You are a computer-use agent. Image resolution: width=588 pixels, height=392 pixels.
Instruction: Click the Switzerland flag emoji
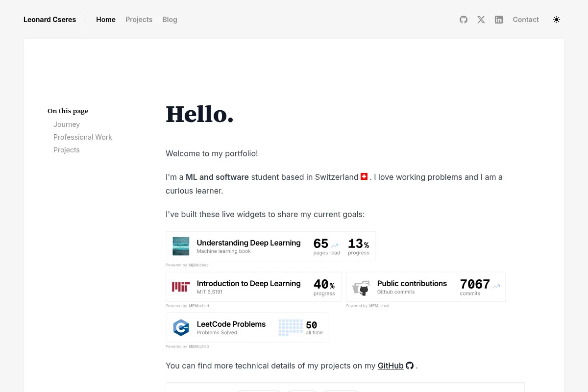tap(364, 176)
